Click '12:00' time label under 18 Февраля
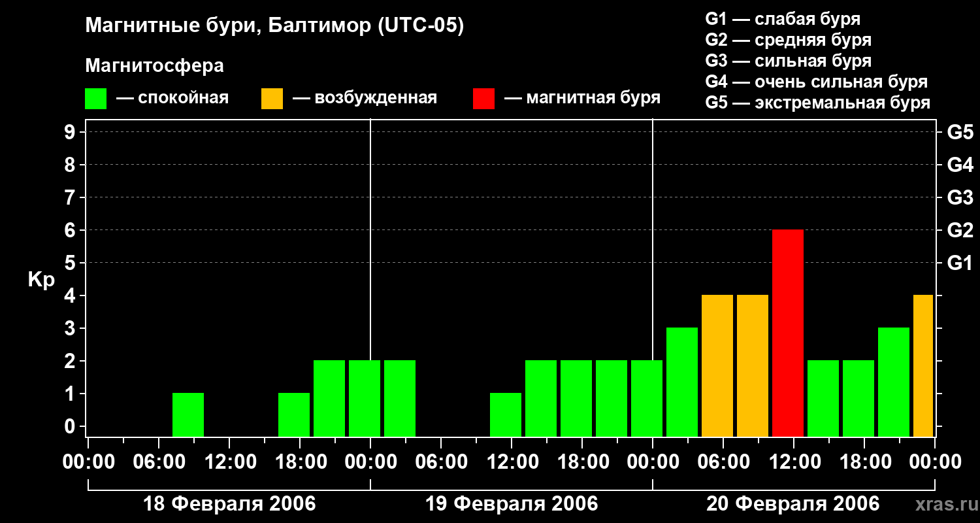 point(229,462)
